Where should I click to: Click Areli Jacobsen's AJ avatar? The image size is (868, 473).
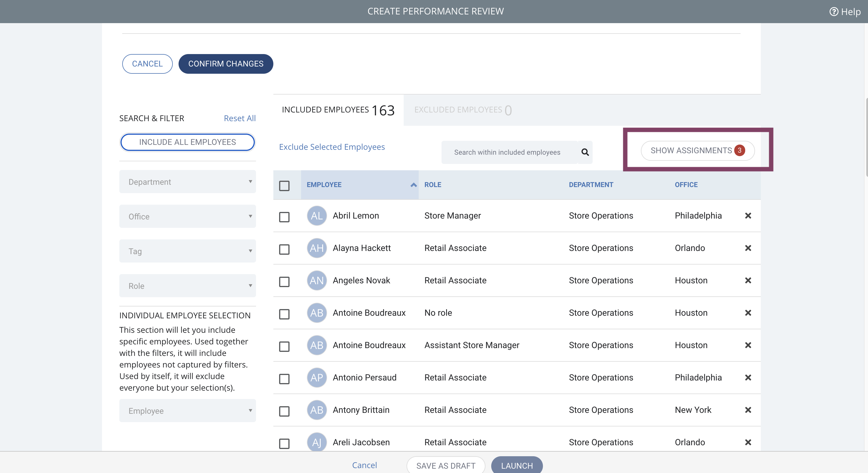tap(317, 442)
